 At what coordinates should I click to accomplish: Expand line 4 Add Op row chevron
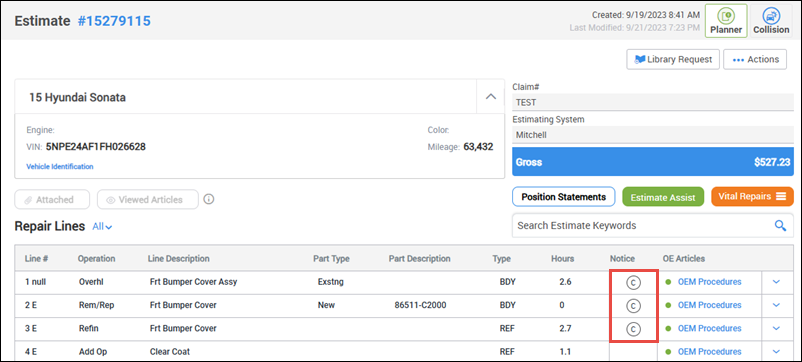(776, 352)
